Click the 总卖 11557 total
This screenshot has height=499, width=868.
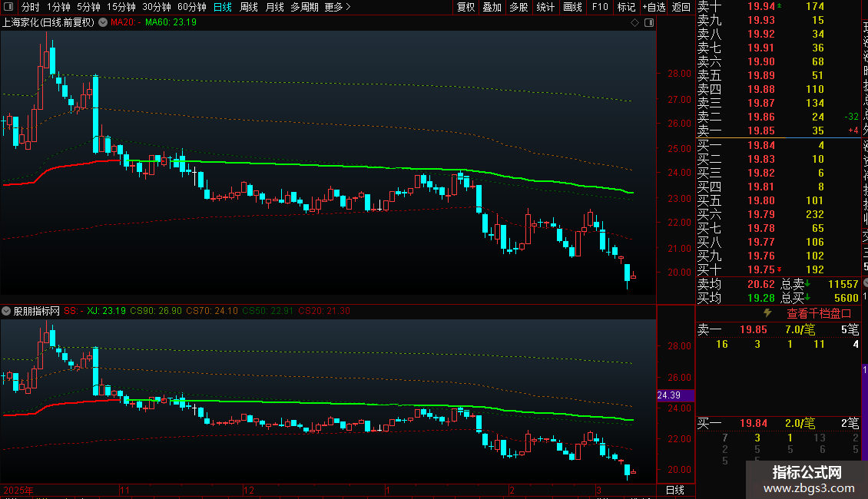click(x=843, y=284)
